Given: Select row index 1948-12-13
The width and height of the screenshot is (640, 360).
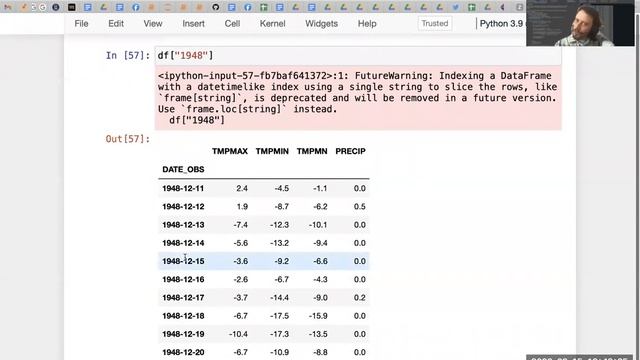Looking at the screenshot, I should 183,225.
